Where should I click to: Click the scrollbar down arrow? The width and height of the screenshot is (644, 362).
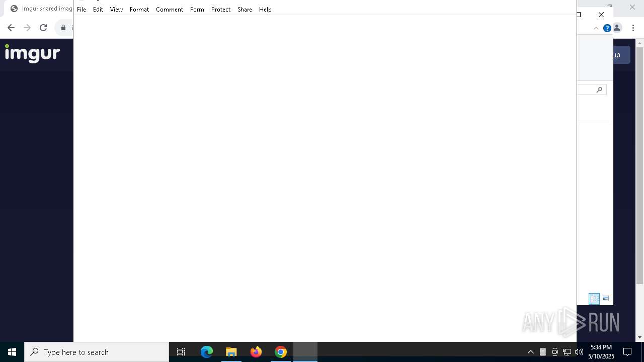coord(639,337)
